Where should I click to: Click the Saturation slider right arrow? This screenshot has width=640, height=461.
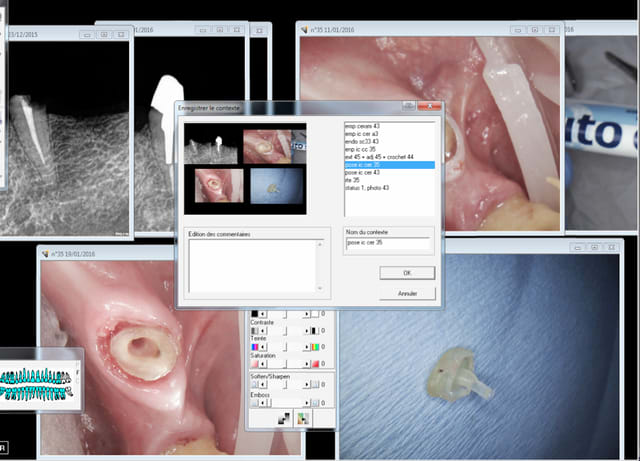pyautogui.click(x=308, y=365)
